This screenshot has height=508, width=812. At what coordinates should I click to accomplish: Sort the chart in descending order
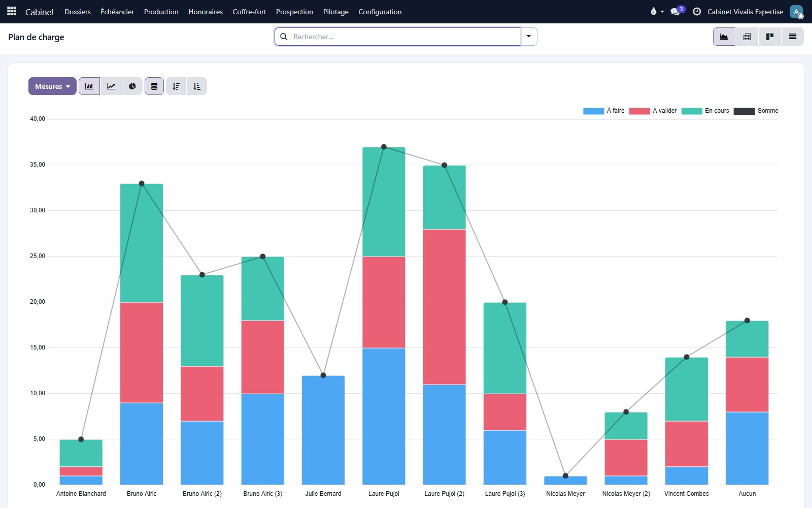[x=176, y=86]
